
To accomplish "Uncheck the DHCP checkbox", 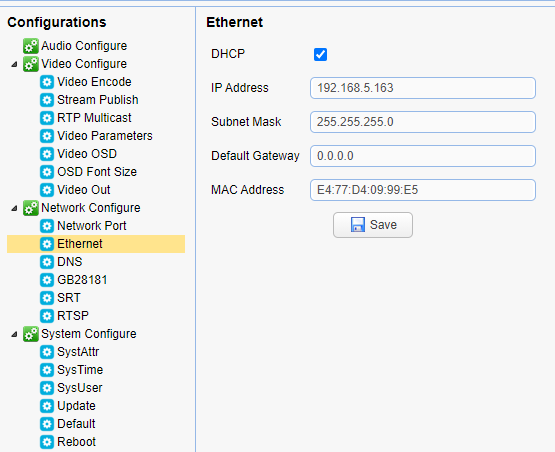I will tap(320, 55).
